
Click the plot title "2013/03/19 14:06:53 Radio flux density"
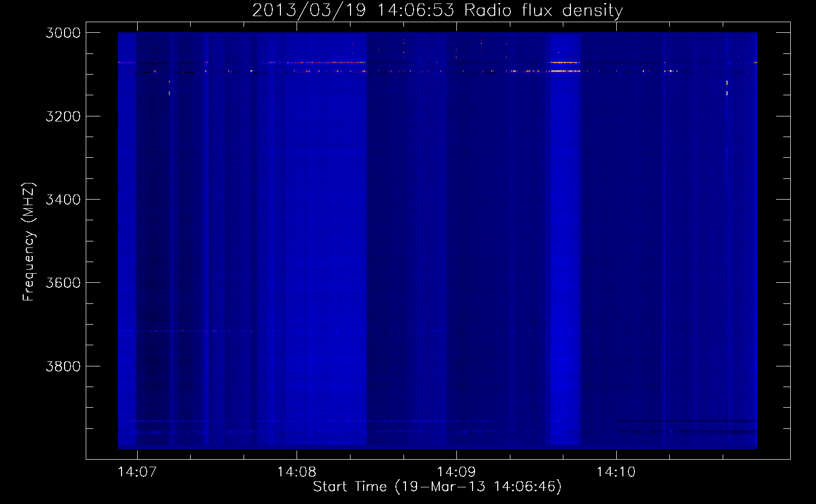437,10
